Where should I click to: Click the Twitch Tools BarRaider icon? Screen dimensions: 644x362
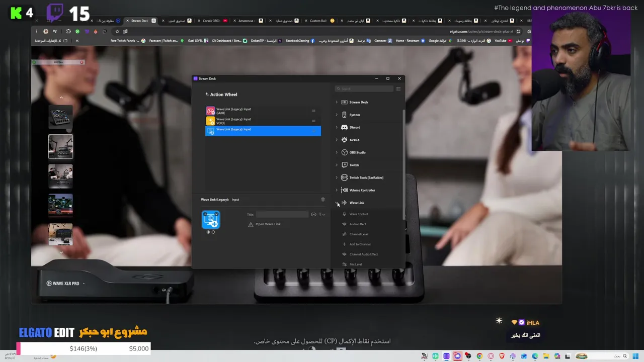(344, 177)
